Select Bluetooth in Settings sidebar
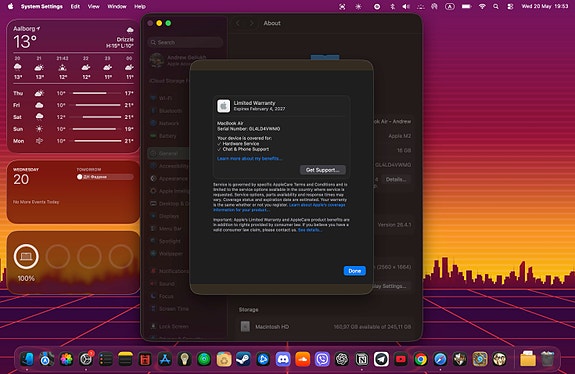The image size is (575, 374). [170, 111]
